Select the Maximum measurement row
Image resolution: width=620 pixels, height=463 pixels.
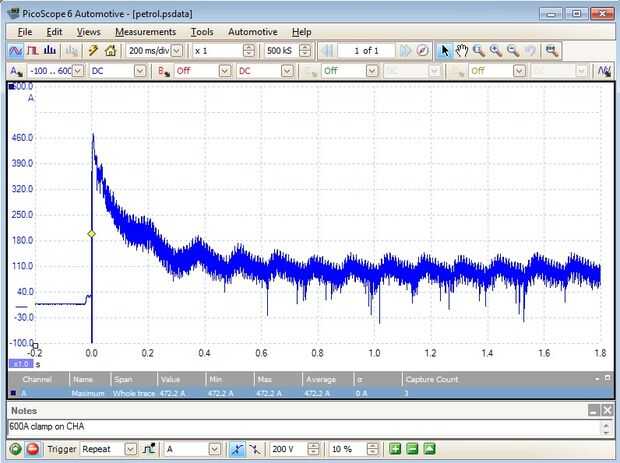[310, 393]
